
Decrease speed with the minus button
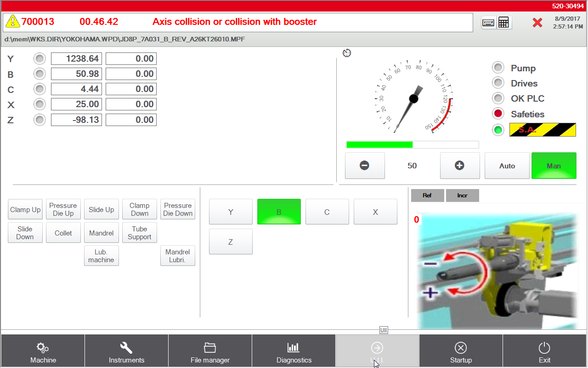coord(365,166)
